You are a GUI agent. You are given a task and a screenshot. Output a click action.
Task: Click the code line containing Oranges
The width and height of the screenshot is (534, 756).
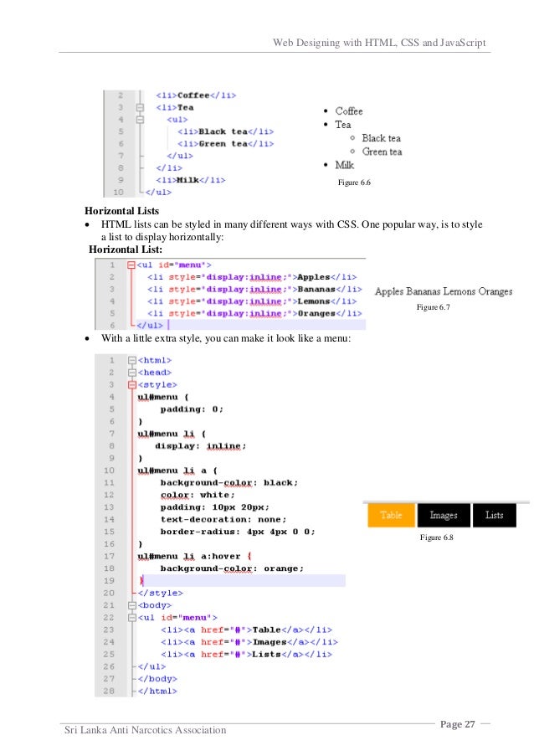click(255, 313)
